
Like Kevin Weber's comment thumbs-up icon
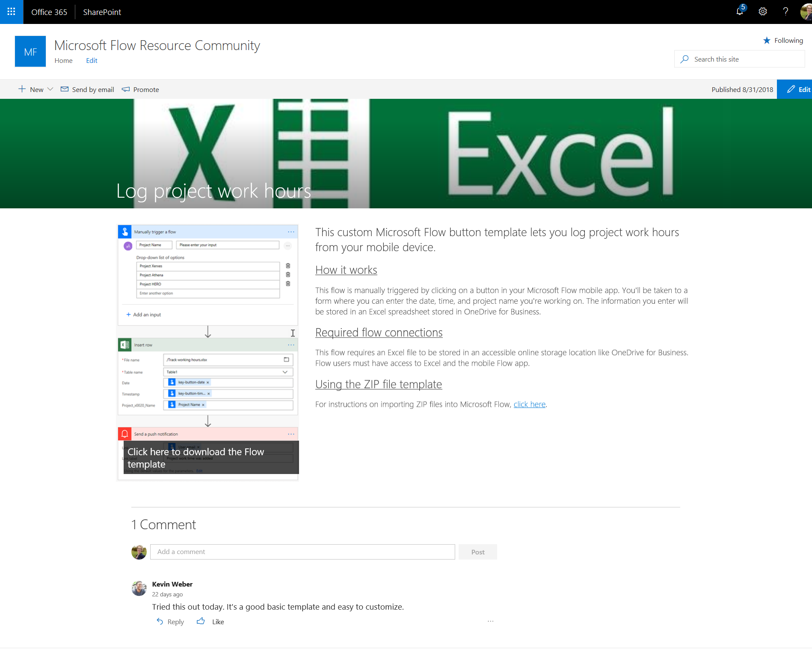click(201, 621)
